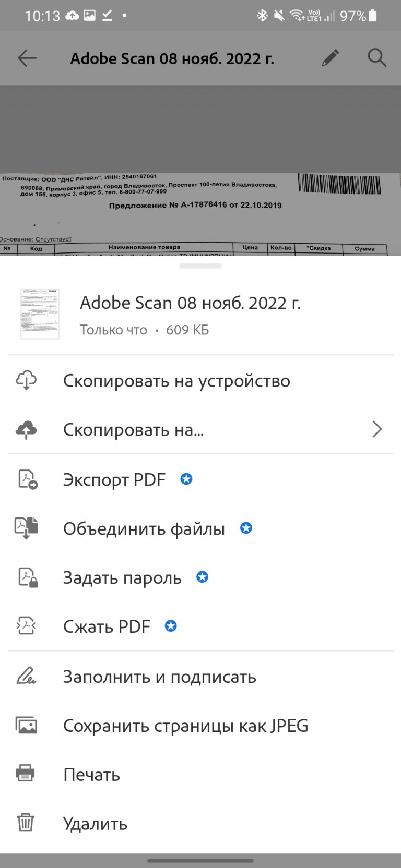401x868 pixels.
Task: Tap the scanned document thumbnail
Action: point(40,314)
